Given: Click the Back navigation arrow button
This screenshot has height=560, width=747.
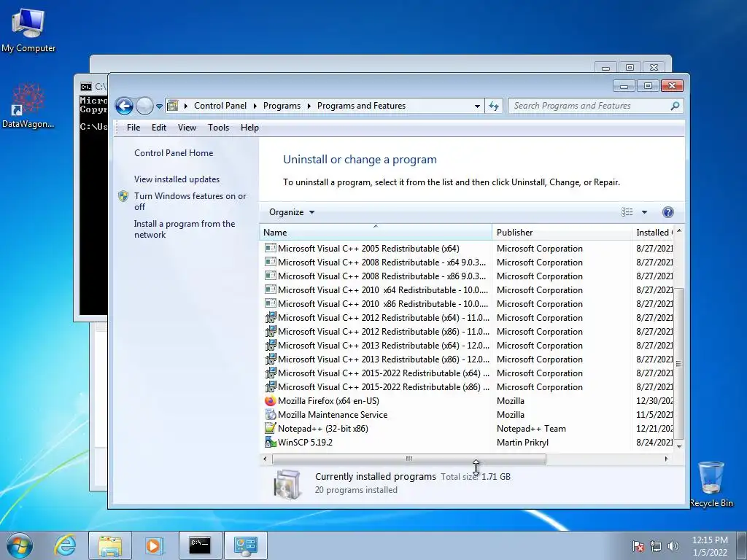Looking at the screenshot, I should (x=124, y=106).
